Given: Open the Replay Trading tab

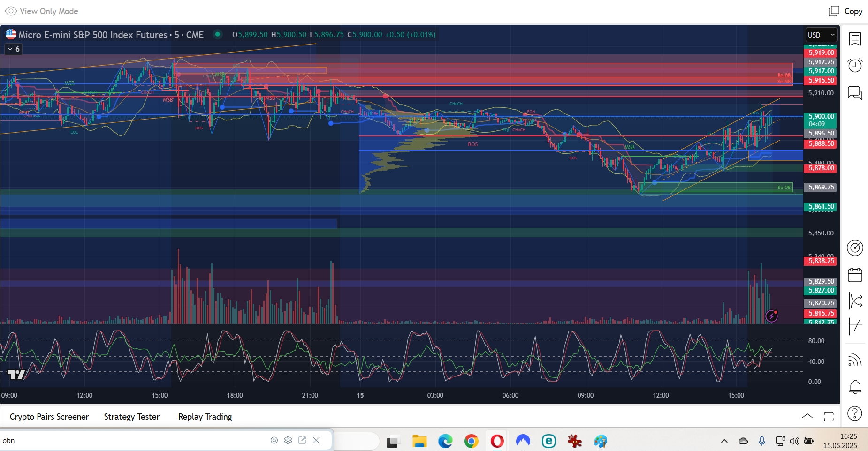Looking at the screenshot, I should [205, 416].
